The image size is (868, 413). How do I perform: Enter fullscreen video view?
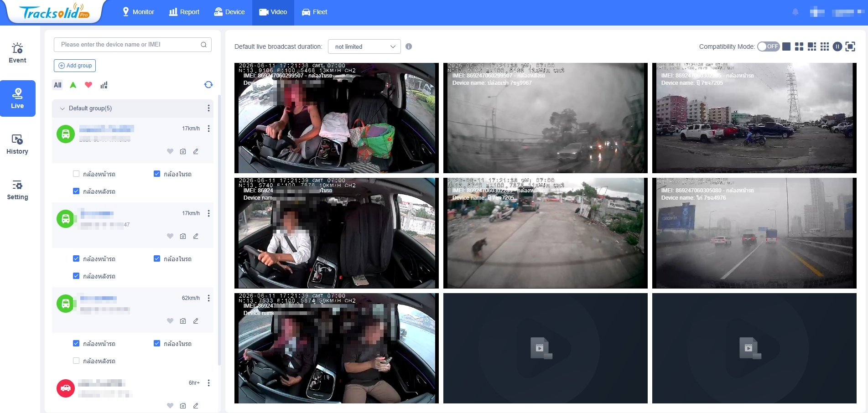point(850,46)
